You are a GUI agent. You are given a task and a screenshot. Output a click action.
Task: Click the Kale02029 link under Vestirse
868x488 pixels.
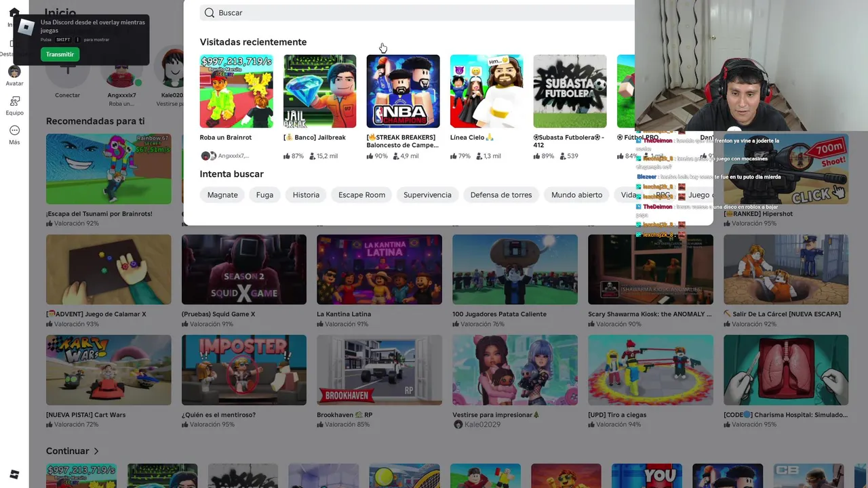point(482,424)
